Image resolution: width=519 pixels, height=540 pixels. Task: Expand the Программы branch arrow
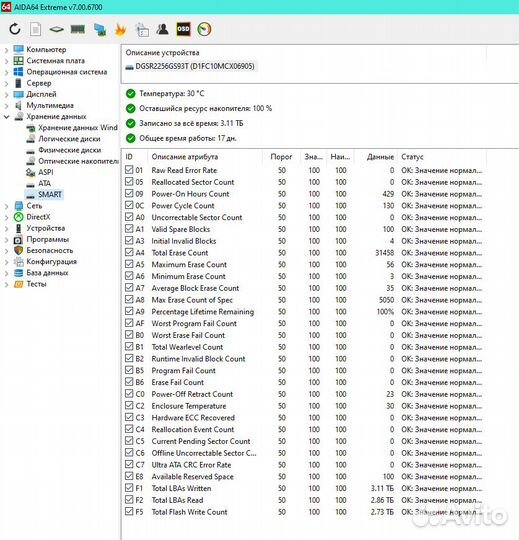point(6,240)
